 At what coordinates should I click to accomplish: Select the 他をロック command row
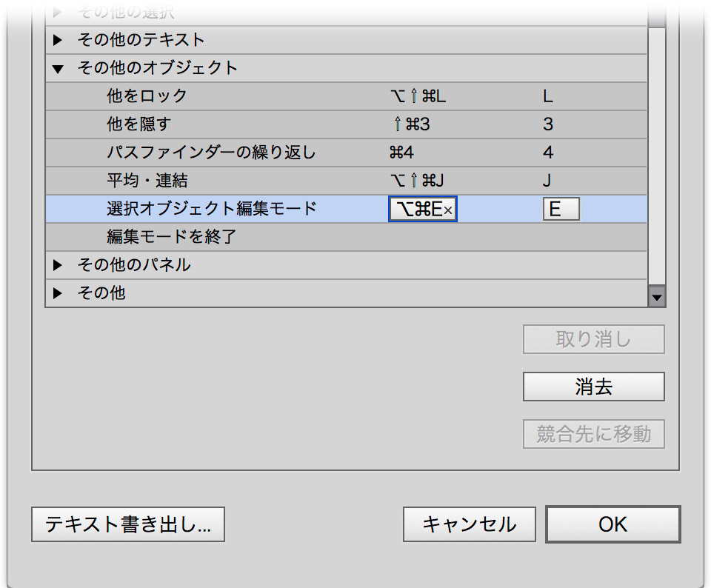pos(346,96)
